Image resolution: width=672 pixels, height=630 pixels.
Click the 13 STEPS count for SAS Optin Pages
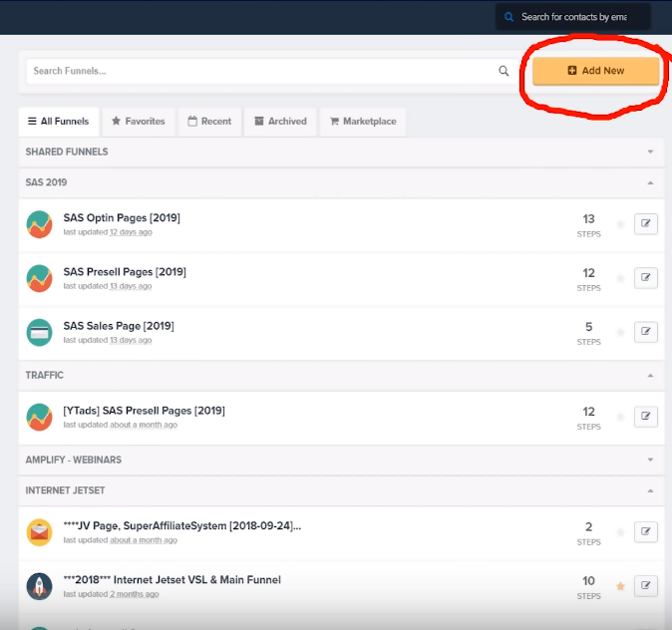pos(589,226)
